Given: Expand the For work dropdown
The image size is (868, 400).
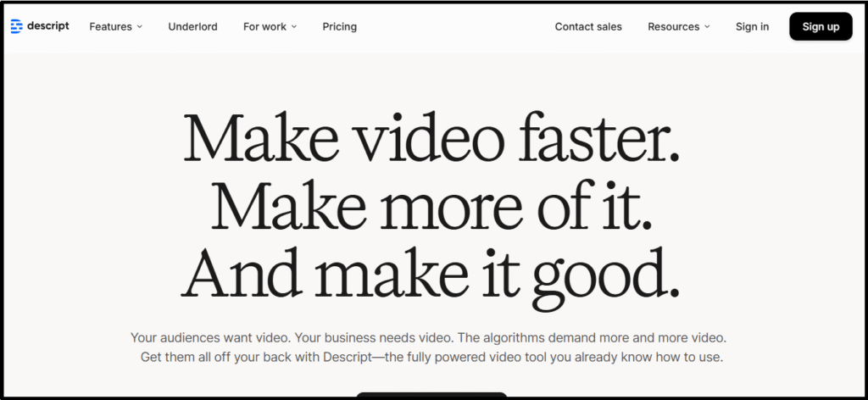Looking at the screenshot, I should pos(270,26).
